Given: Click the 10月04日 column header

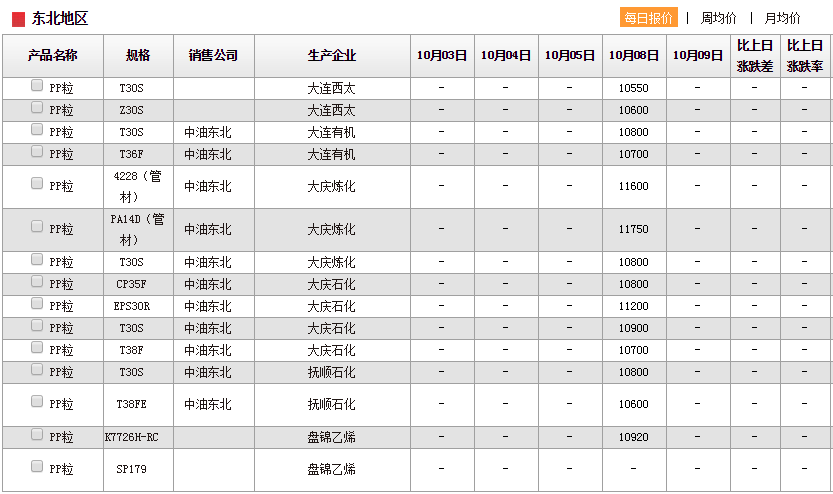Looking at the screenshot, I should pyautogui.click(x=506, y=56).
